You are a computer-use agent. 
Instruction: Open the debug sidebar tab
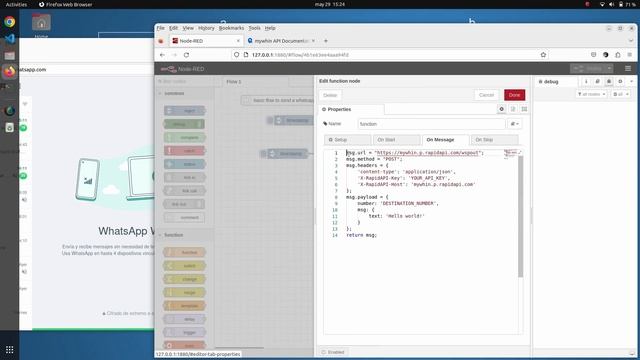tap(556, 82)
